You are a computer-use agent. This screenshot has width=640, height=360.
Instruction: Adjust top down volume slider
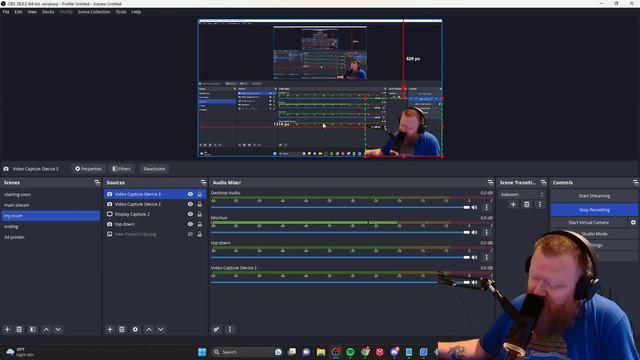(340, 257)
